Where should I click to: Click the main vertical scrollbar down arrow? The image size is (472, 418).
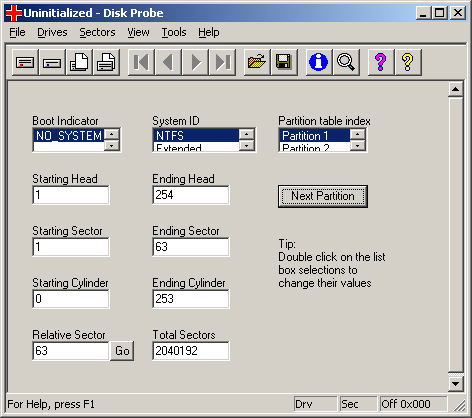[455, 384]
